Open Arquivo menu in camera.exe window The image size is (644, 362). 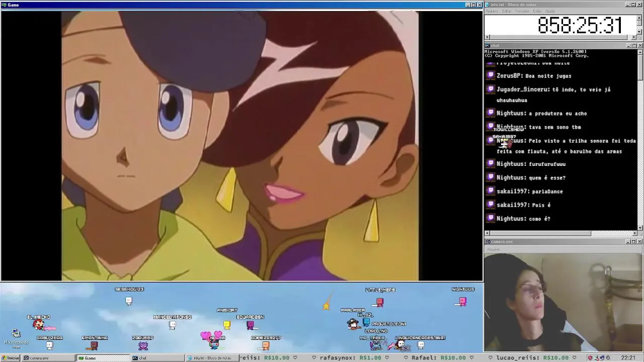(x=493, y=249)
